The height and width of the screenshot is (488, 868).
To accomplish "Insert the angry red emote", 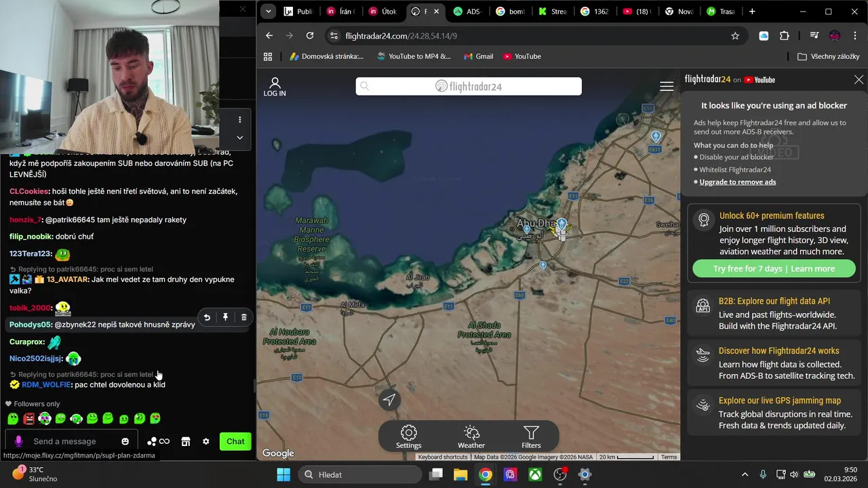I will pos(28,419).
